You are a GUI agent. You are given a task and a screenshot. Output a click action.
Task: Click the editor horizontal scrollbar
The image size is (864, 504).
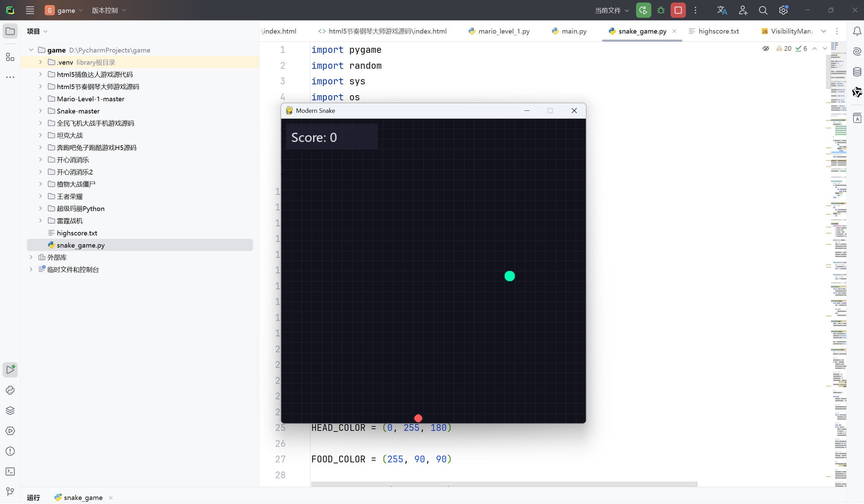(x=504, y=484)
